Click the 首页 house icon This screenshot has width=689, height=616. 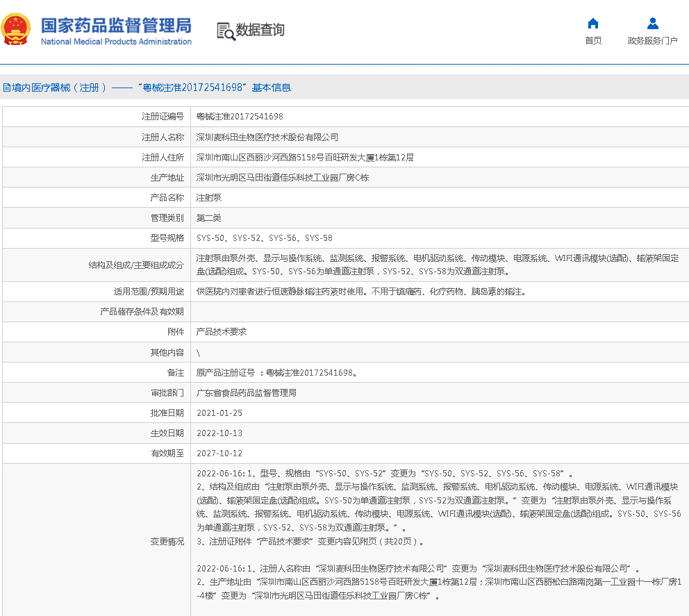tap(593, 24)
